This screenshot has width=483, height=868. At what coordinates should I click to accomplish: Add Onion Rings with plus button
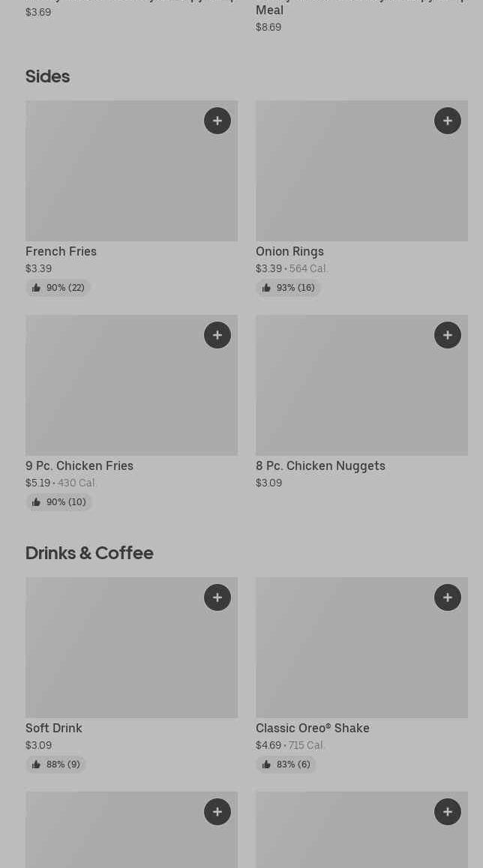448,121
